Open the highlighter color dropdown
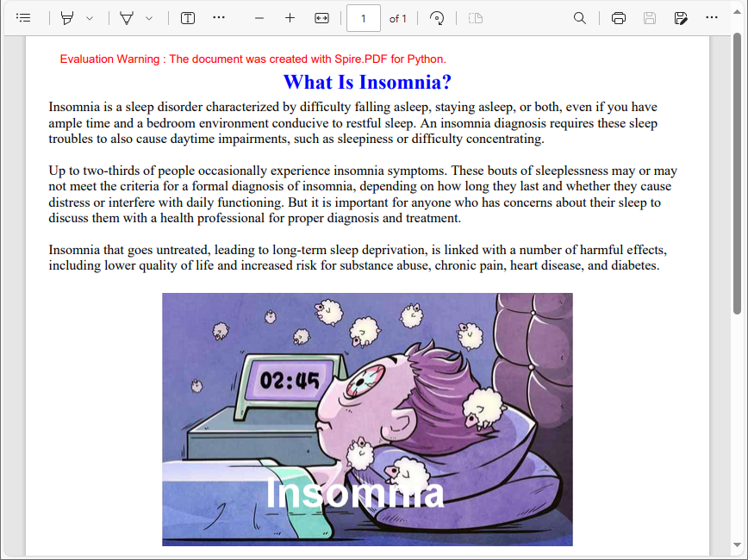Image resolution: width=748 pixels, height=560 pixels. point(89,17)
